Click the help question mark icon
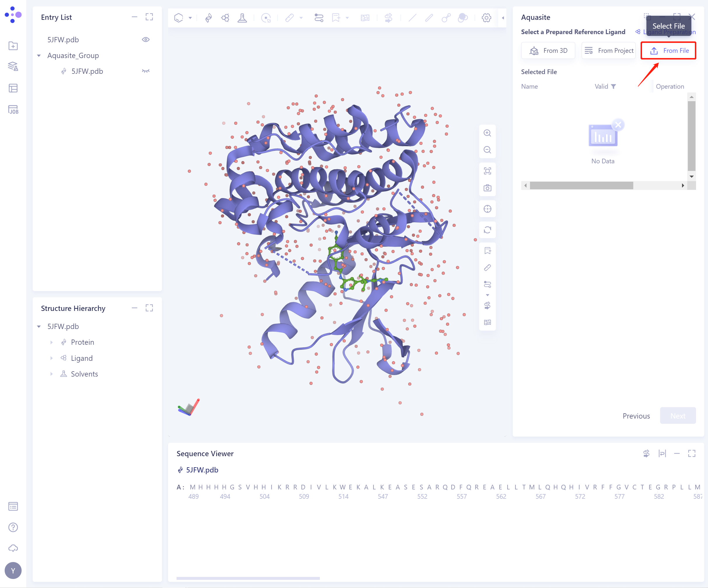 pos(13,527)
